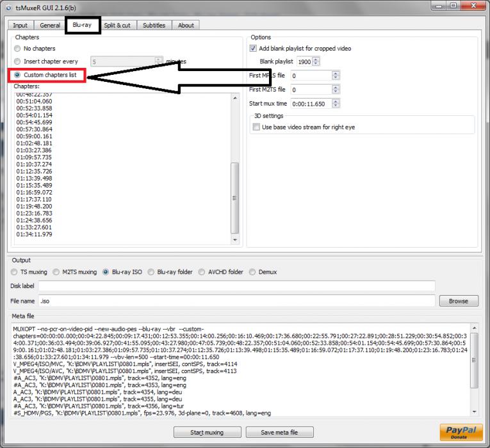Click the tsMuxeR app icon in title bar
This screenshot has width=490, height=448.
tap(8, 6)
